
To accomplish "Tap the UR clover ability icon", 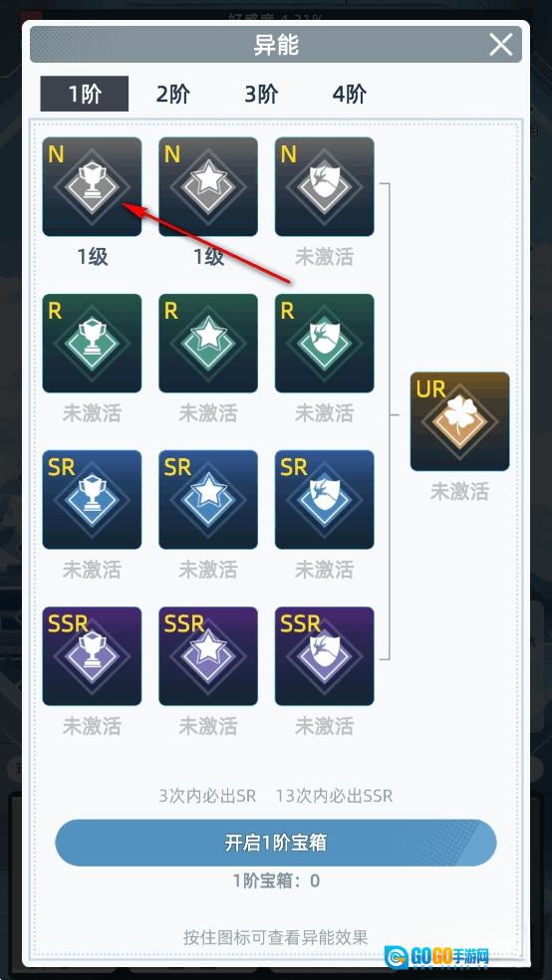I will tap(459, 421).
